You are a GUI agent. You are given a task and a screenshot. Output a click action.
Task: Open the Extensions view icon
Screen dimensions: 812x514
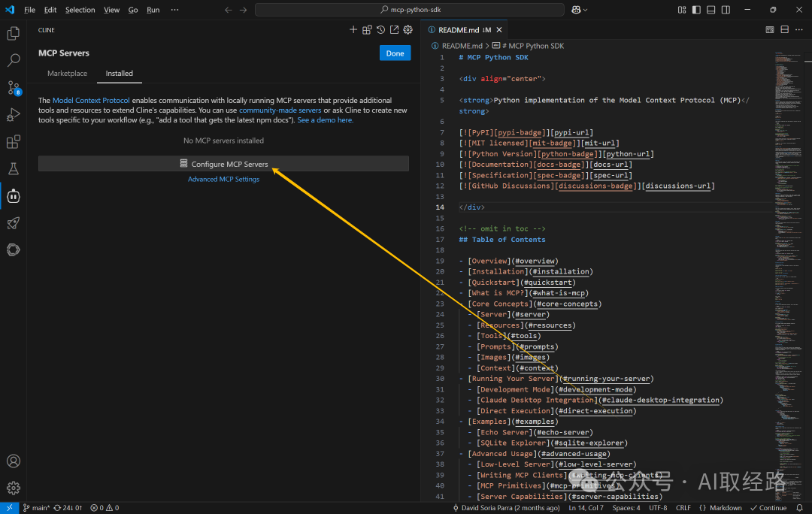tap(14, 142)
